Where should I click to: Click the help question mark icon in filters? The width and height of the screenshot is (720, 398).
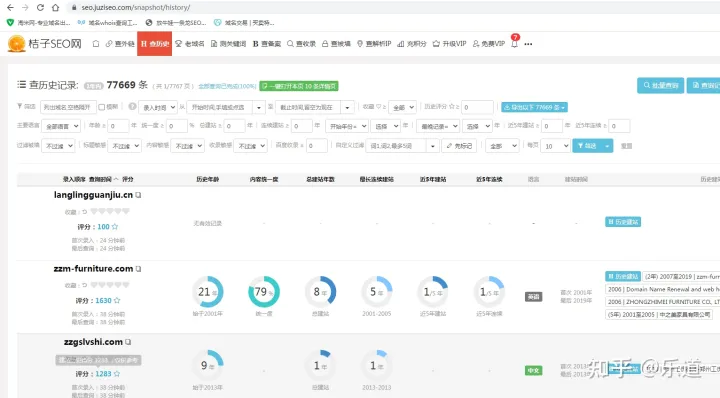pyautogui.click(x=132, y=107)
